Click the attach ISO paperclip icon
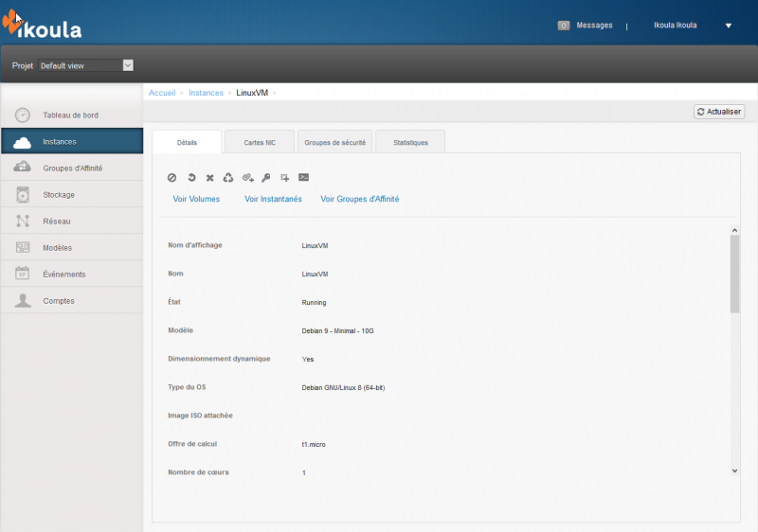Viewport: 758px width, 532px height. click(x=247, y=178)
